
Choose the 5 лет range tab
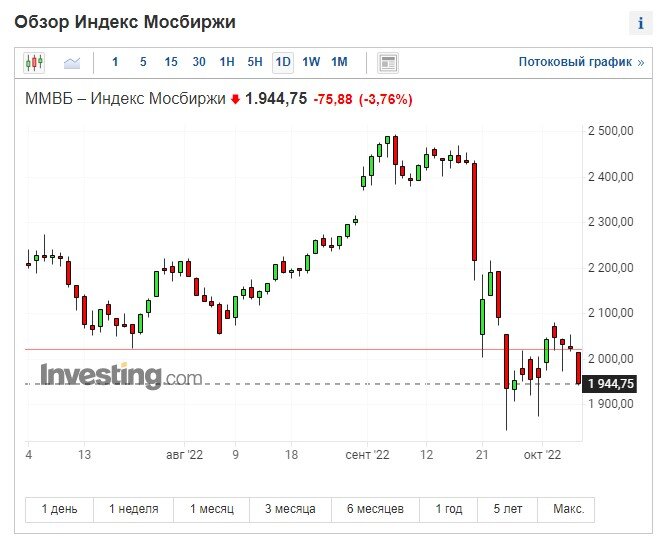pyautogui.click(x=508, y=509)
